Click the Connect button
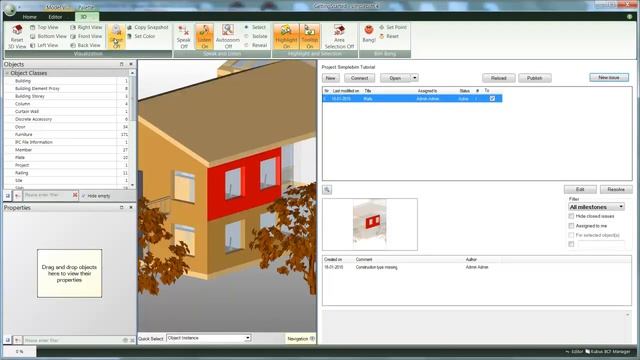640x360 pixels. [x=359, y=78]
